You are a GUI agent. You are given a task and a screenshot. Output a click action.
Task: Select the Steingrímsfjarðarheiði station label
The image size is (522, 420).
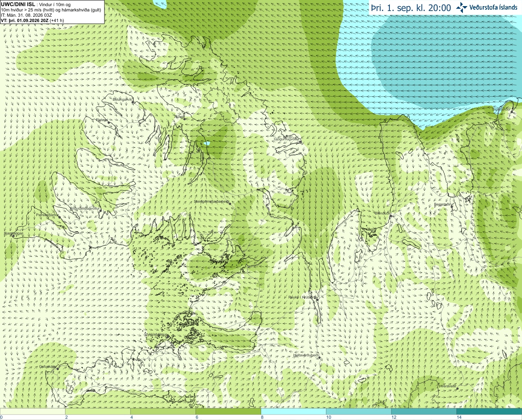211,201
